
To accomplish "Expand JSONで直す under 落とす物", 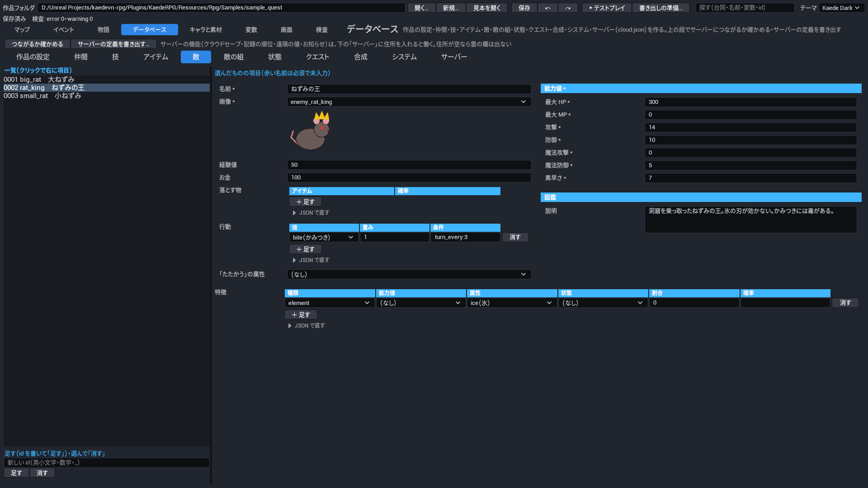I will click(311, 213).
